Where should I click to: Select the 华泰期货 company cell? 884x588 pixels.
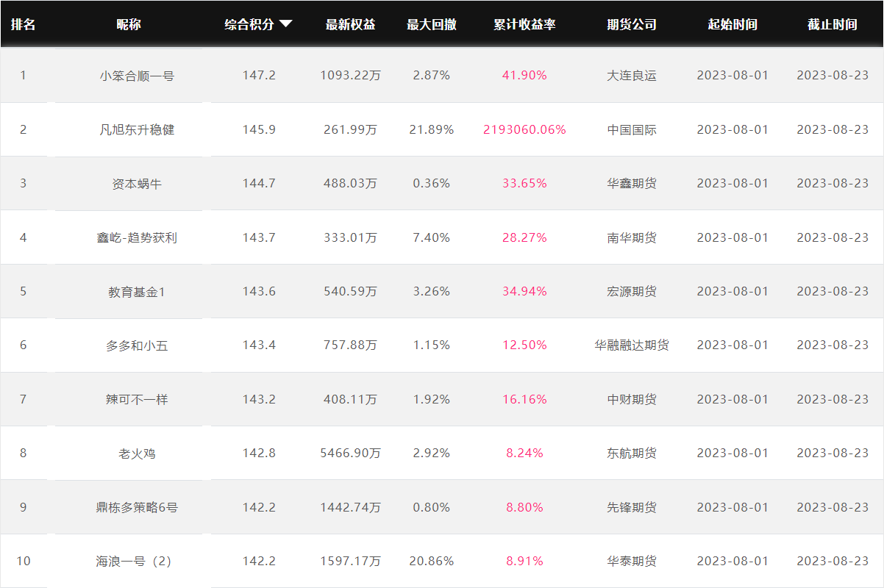(x=632, y=561)
